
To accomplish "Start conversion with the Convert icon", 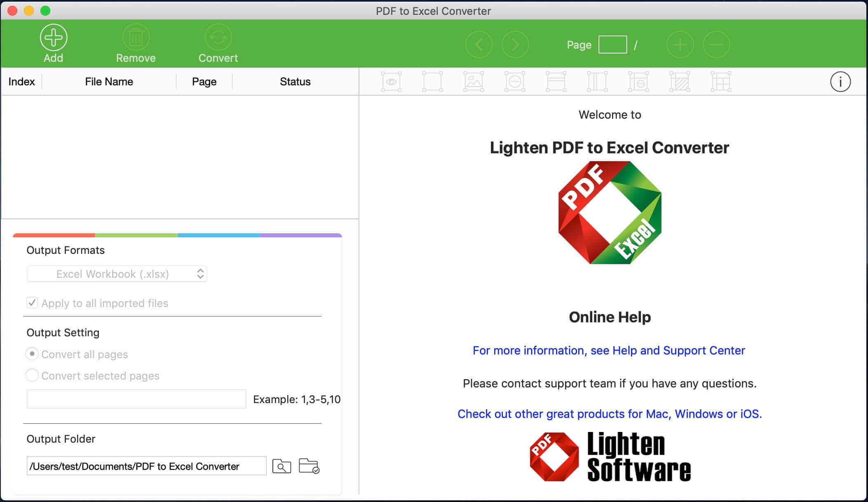I will click(x=218, y=38).
